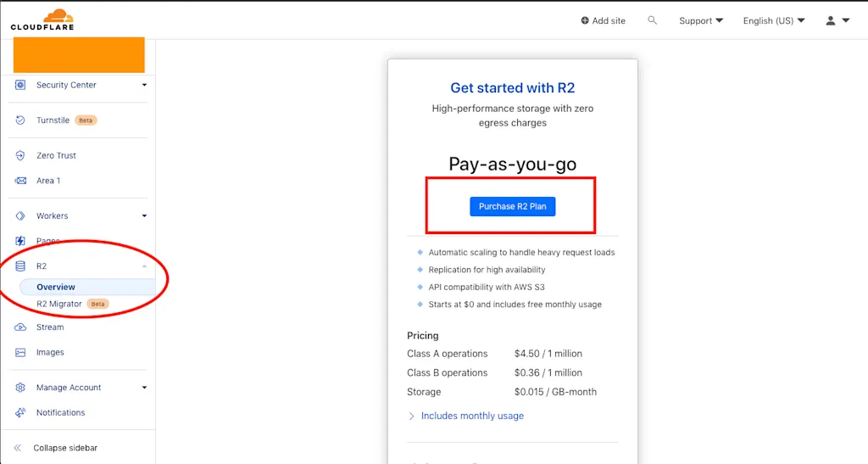Viewport: 868px width, 464px height.
Task: Open Security Center in sidebar
Action: [66, 85]
